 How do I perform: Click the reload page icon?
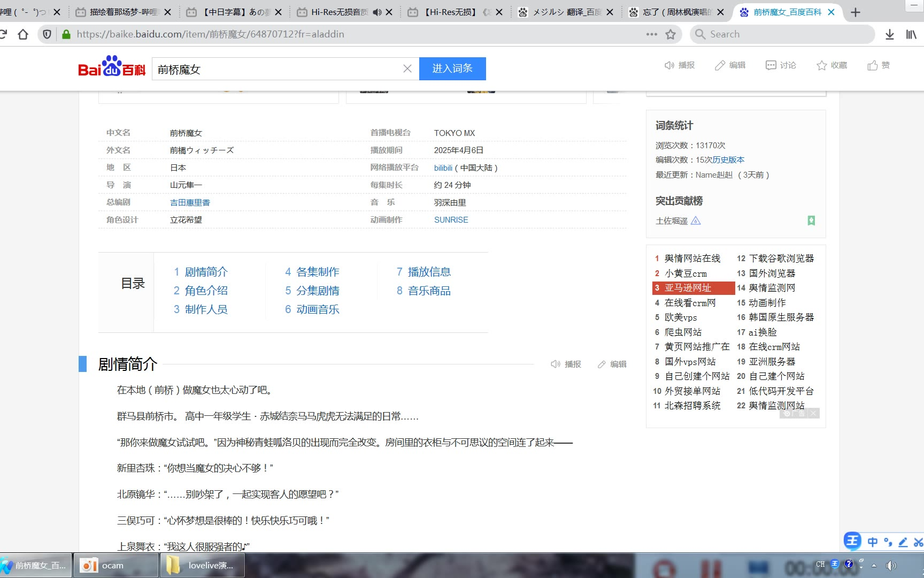[3, 34]
